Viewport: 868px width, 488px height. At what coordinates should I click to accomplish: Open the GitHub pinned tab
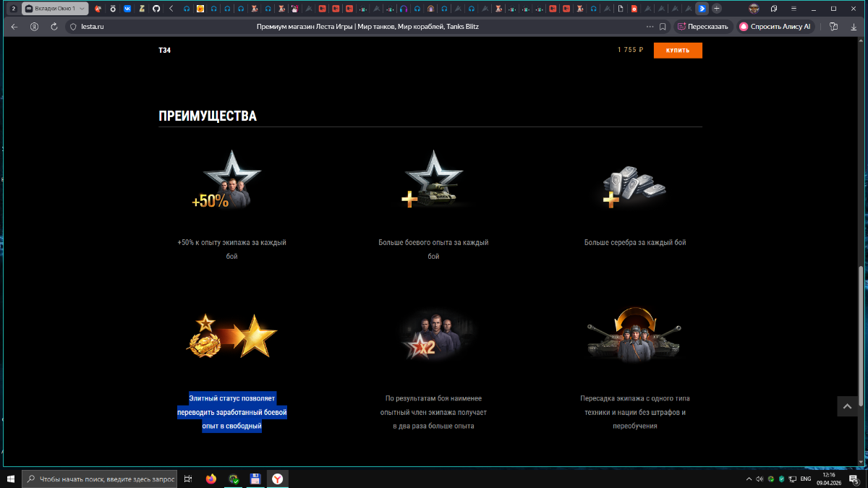(x=156, y=9)
